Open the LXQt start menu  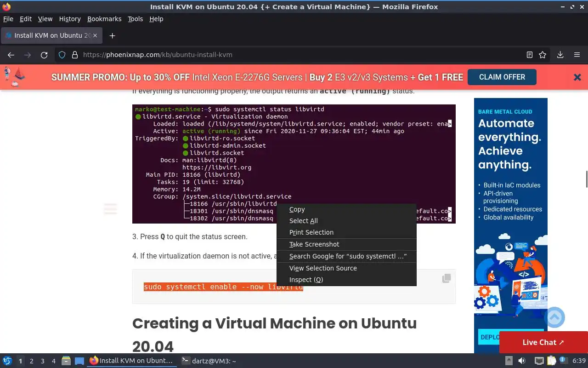pos(7,361)
